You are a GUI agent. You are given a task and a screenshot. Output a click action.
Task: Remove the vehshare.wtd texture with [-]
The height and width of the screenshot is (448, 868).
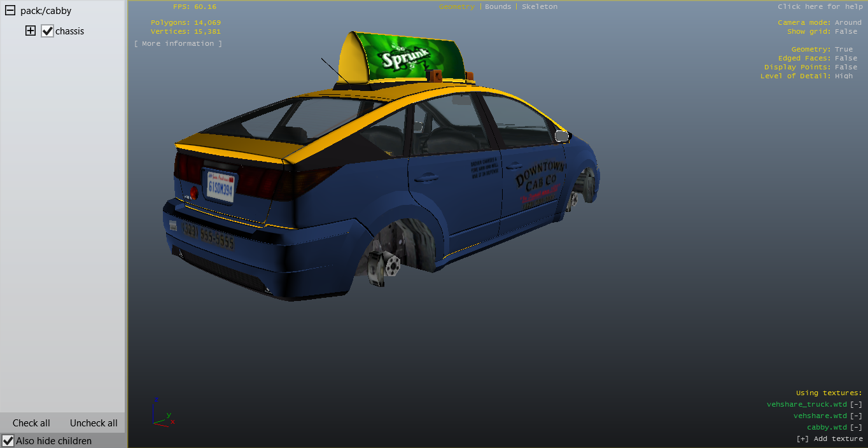[856, 416]
